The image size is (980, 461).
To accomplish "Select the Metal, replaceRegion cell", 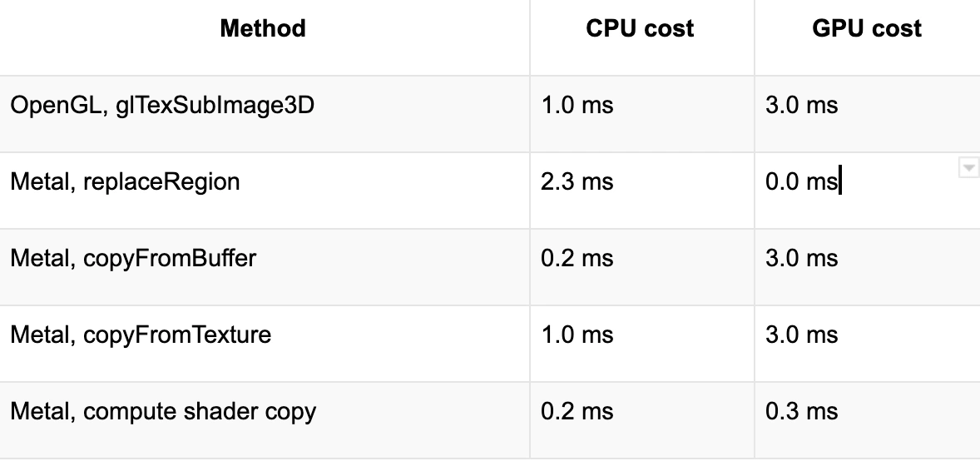I will coord(125,181).
